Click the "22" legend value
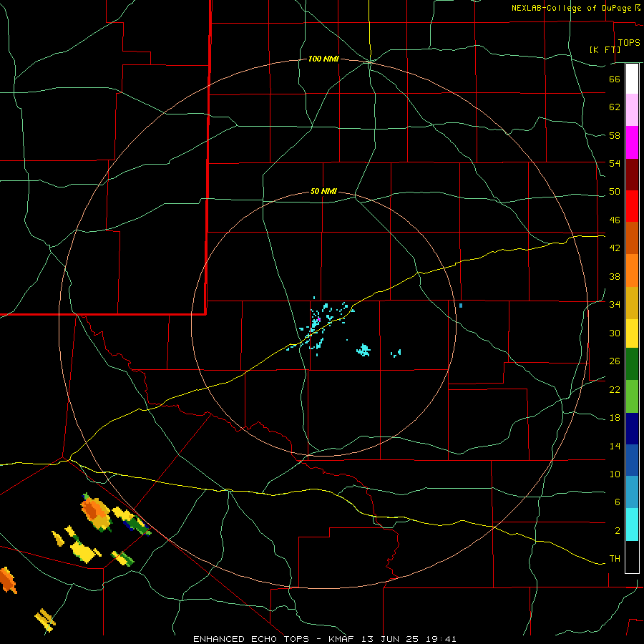644x644 pixels. 615,389
